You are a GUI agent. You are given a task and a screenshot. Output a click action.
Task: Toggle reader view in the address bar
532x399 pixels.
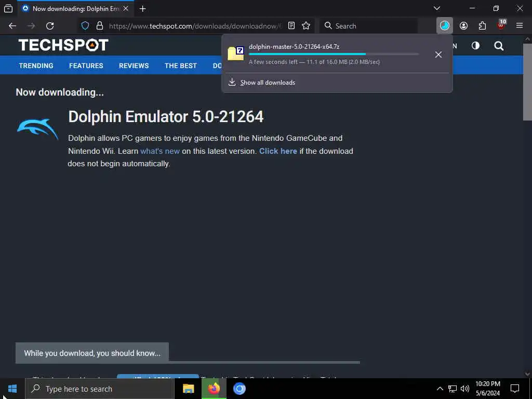click(x=291, y=26)
